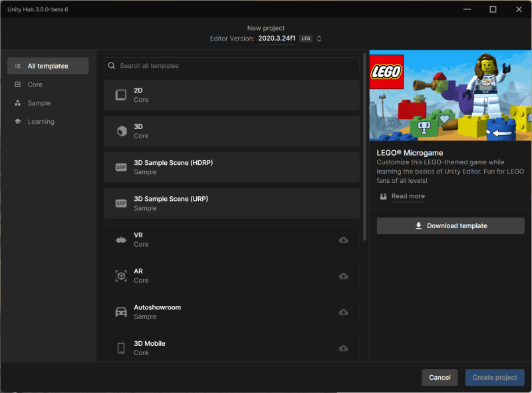
Task: Close the Unity Hub window
Action: click(519, 9)
